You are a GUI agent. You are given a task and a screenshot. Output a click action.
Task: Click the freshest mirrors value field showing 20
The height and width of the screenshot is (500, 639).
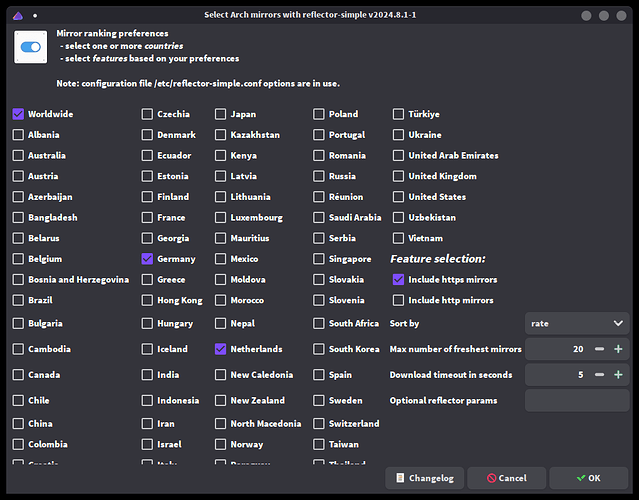point(557,349)
